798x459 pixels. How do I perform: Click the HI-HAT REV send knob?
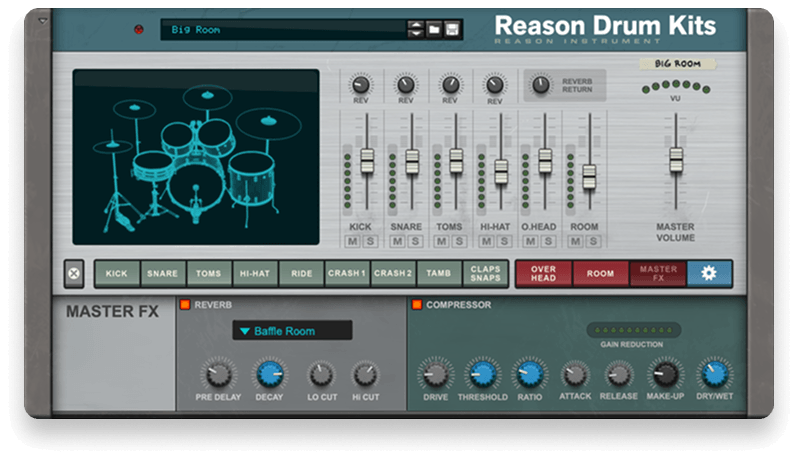[495, 84]
